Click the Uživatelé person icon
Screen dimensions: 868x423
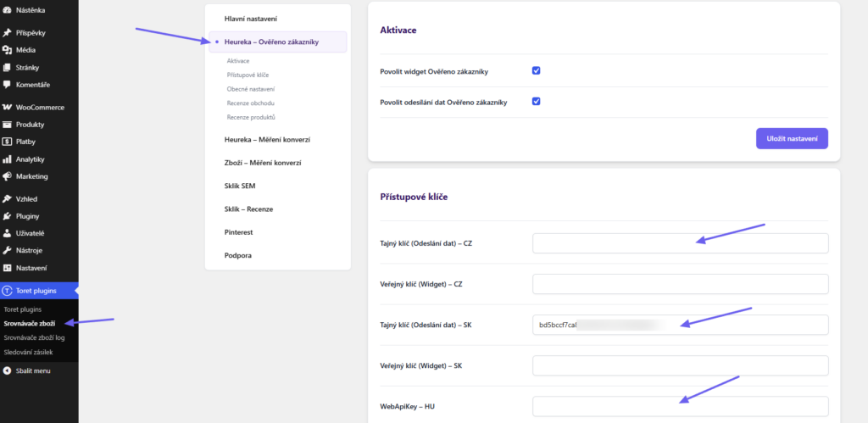[7, 233]
